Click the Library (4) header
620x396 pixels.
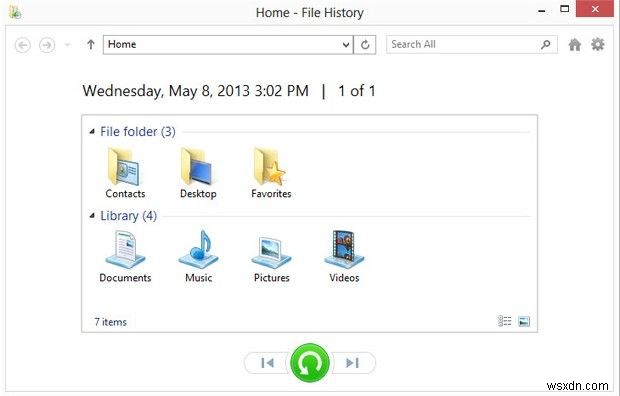pos(129,216)
